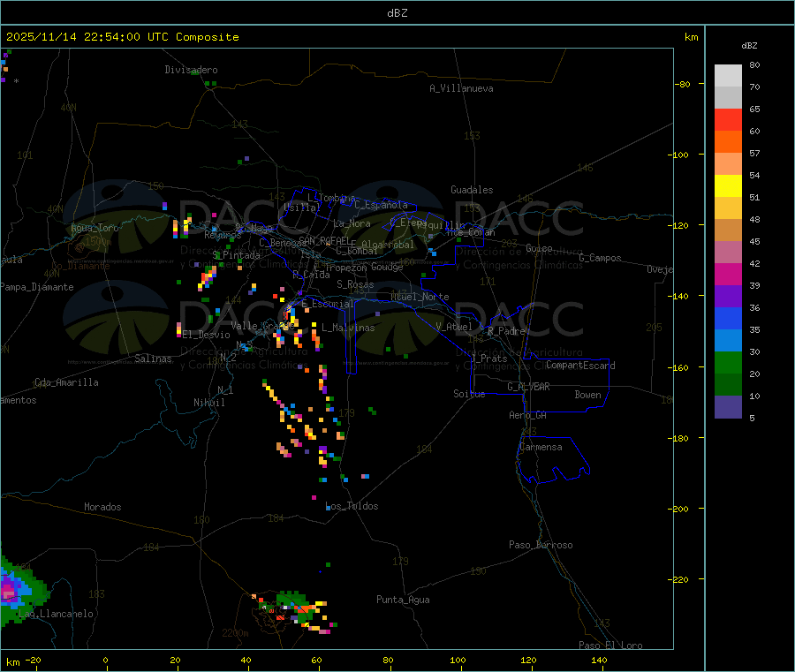The image size is (795, 672).
Task: Click the -80 km vertical axis tick label
Action: 683,84
